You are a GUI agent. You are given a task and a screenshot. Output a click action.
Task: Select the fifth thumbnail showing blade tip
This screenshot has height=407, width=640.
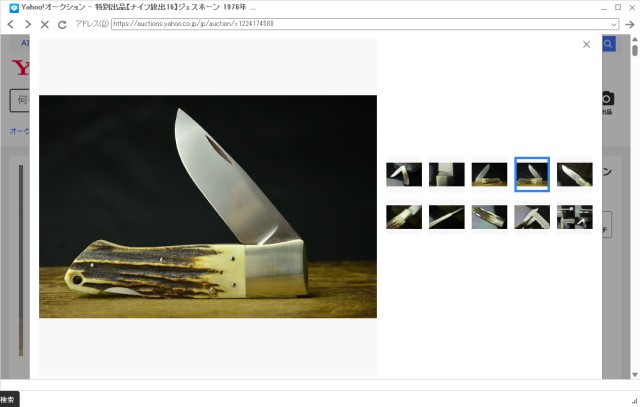[x=575, y=174]
